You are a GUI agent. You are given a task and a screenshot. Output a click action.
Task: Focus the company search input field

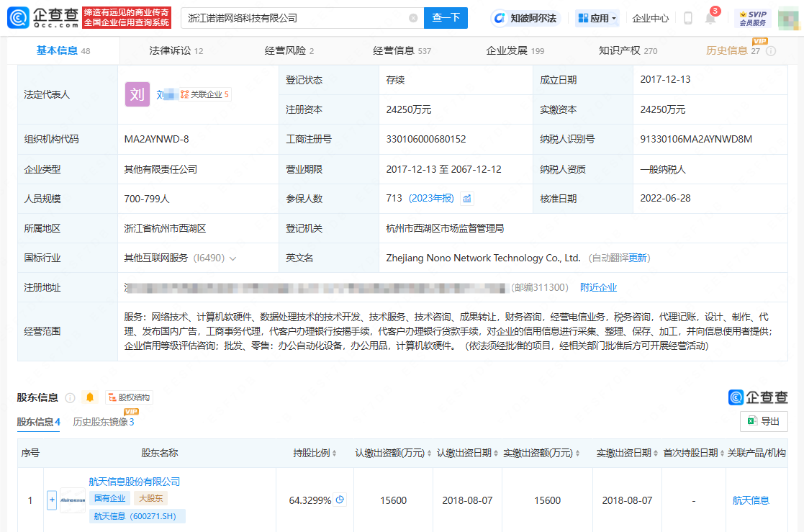[x=302, y=18]
